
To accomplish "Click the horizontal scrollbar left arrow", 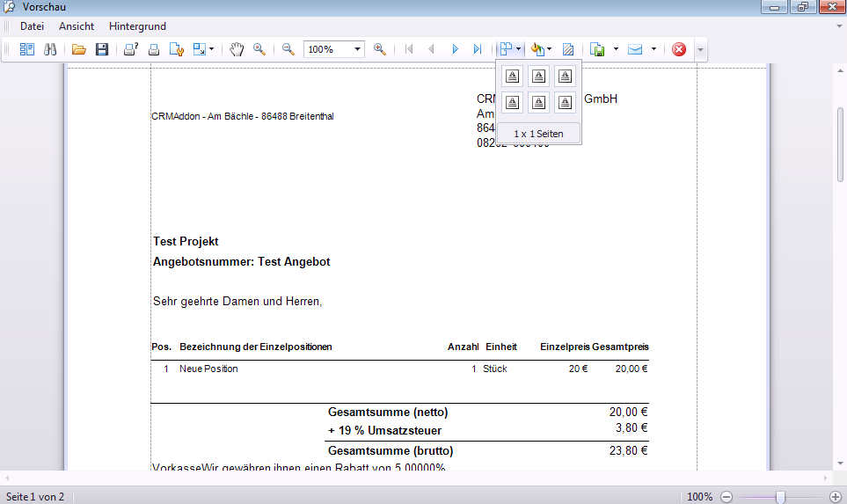I will click(7, 478).
